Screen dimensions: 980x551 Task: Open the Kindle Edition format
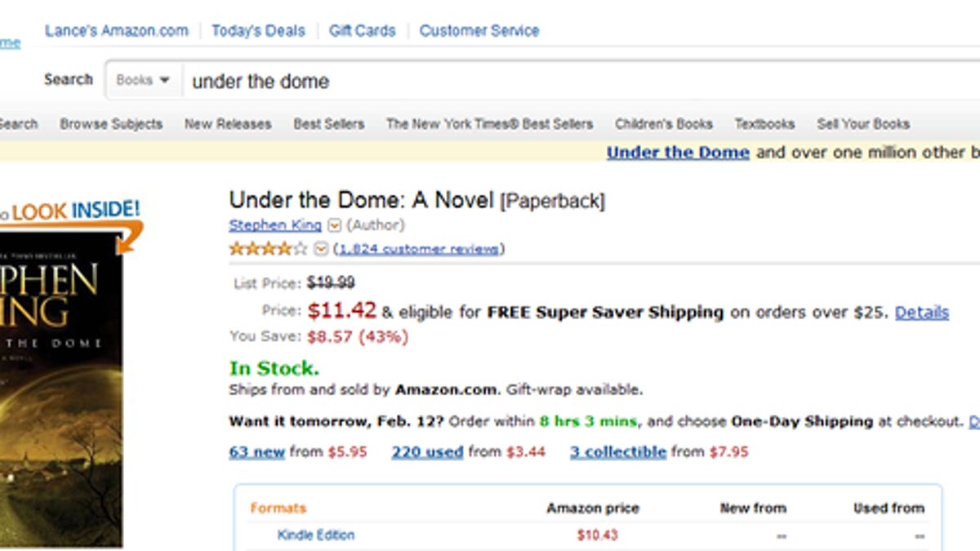(315, 535)
